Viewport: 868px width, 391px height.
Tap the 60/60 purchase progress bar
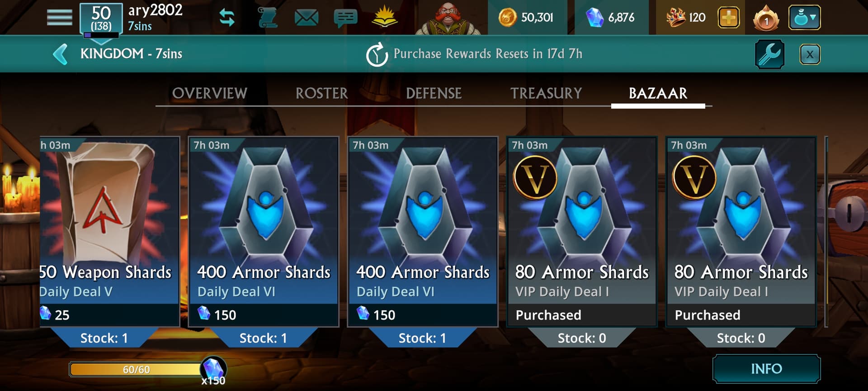[136, 369]
